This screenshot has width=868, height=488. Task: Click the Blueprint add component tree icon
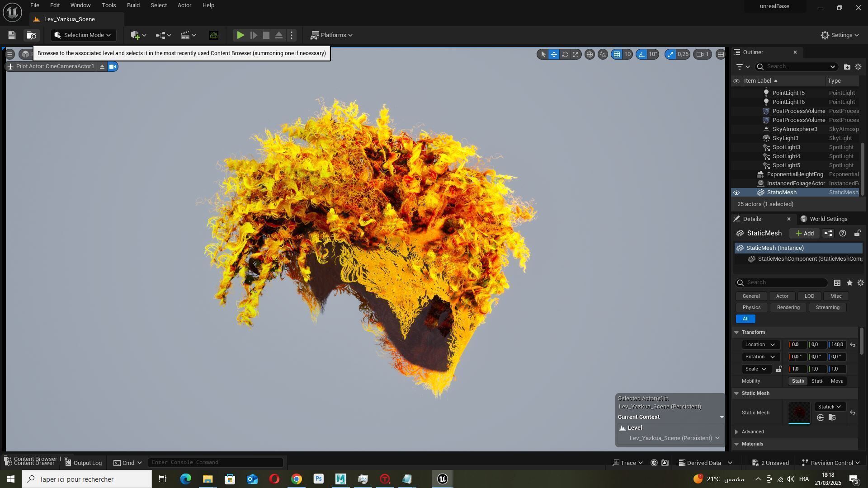pos(828,234)
